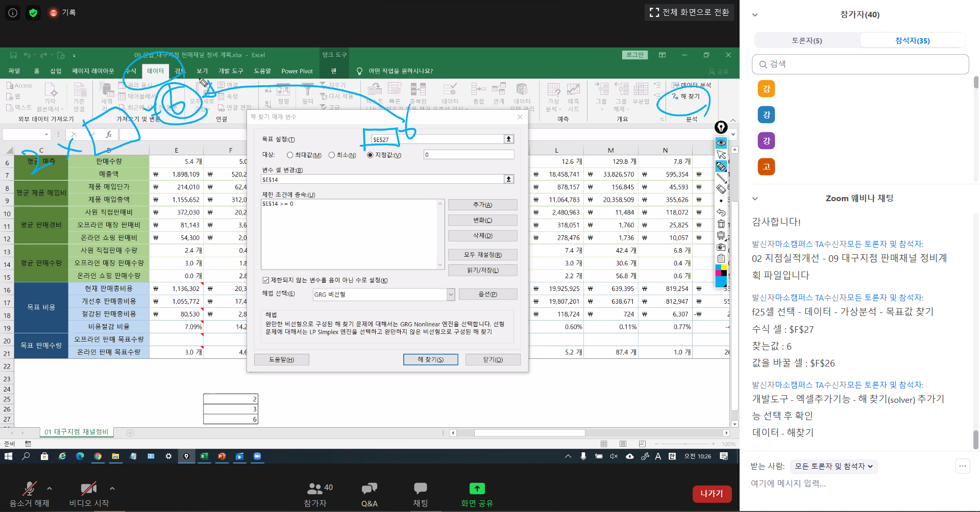Collapse the participants panel chevron
The width and height of the screenshot is (980, 512).
[755, 15]
